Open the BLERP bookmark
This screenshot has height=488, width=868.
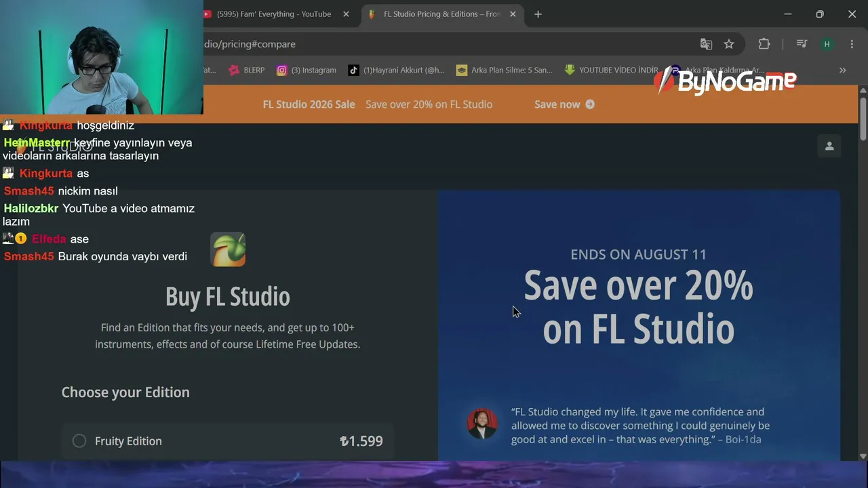pyautogui.click(x=247, y=70)
